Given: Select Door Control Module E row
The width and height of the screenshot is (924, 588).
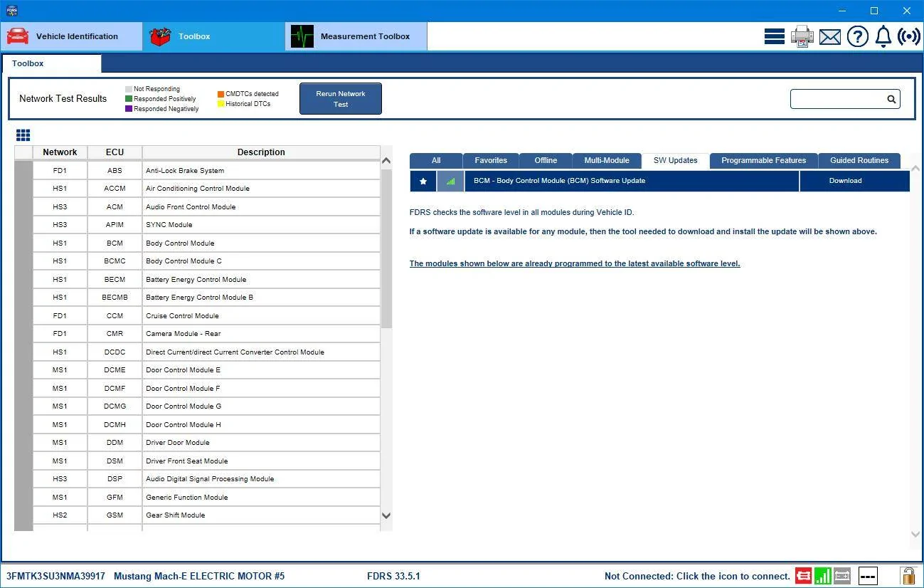Looking at the screenshot, I should [x=206, y=370].
